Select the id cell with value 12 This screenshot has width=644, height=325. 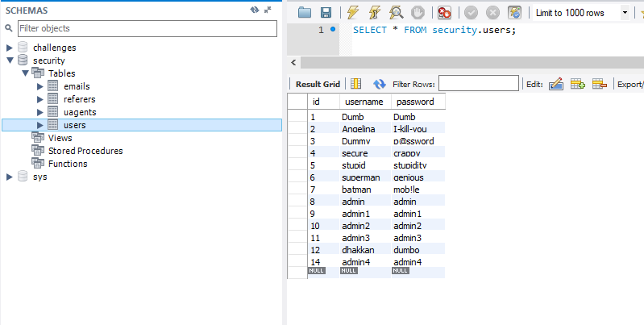pyautogui.click(x=324, y=250)
